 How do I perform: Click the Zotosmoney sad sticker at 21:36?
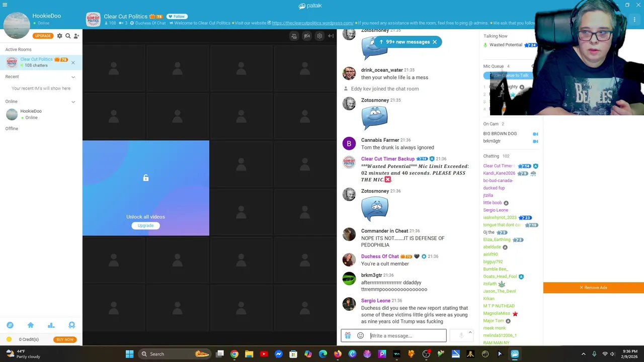374,209
